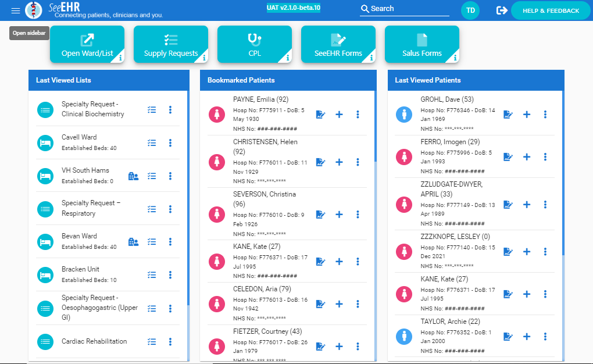Image resolution: width=593 pixels, height=364 pixels.
Task: Open the TD user avatar
Action: pyautogui.click(x=470, y=10)
